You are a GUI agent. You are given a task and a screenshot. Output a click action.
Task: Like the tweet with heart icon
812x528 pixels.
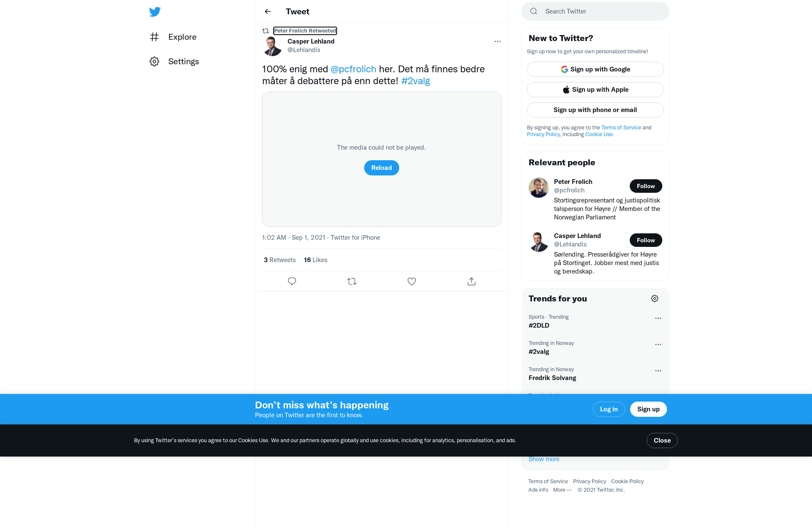[411, 281]
